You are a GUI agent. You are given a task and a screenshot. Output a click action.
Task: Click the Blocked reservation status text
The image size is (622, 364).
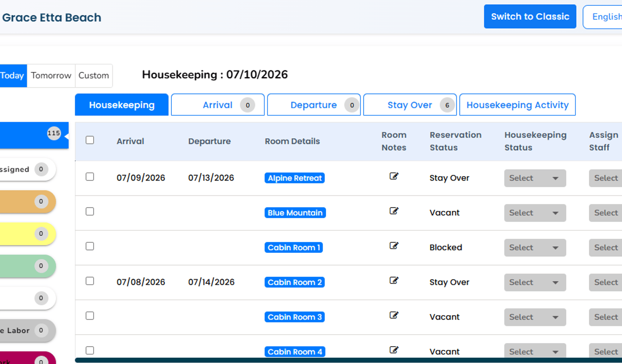pyautogui.click(x=446, y=247)
